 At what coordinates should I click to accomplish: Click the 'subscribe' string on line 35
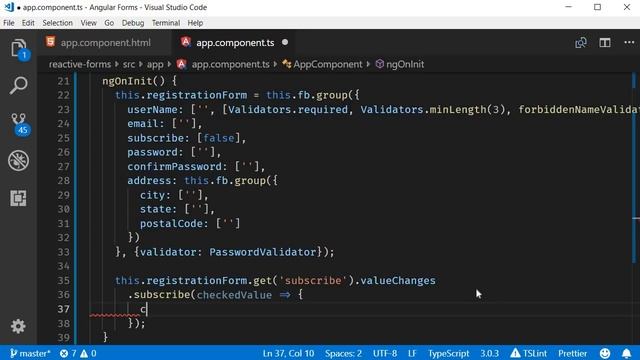tap(313, 280)
